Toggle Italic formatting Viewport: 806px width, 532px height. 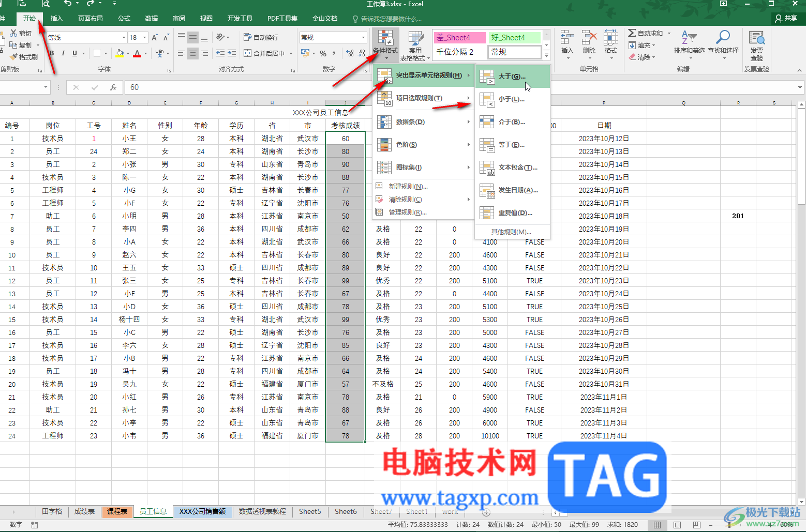[x=63, y=53]
